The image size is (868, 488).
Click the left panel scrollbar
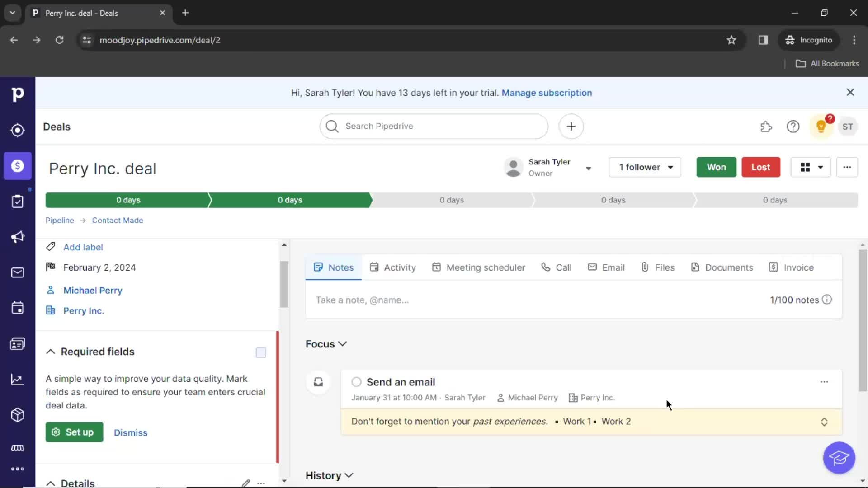(284, 285)
